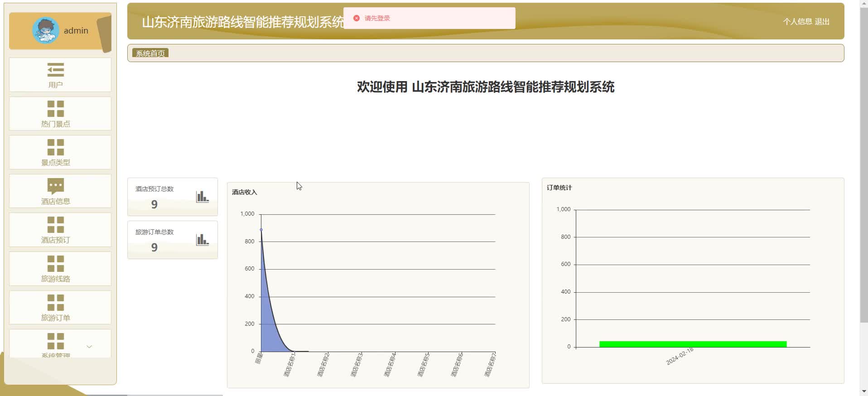868x396 pixels.
Task: Click the value 9 under 旅游订单总数
Action: tap(154, 247)
